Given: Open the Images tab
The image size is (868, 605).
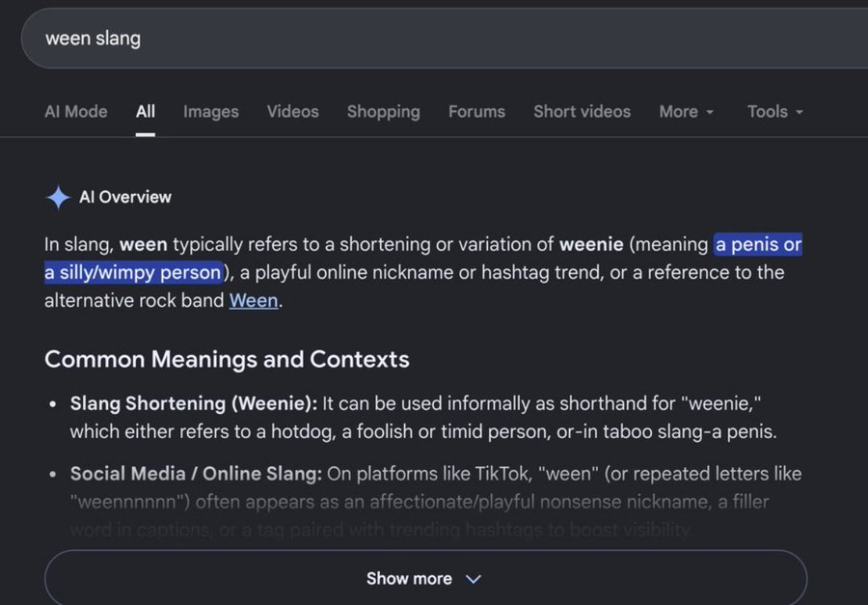Looking at the screenshot, I should point(211,111).
